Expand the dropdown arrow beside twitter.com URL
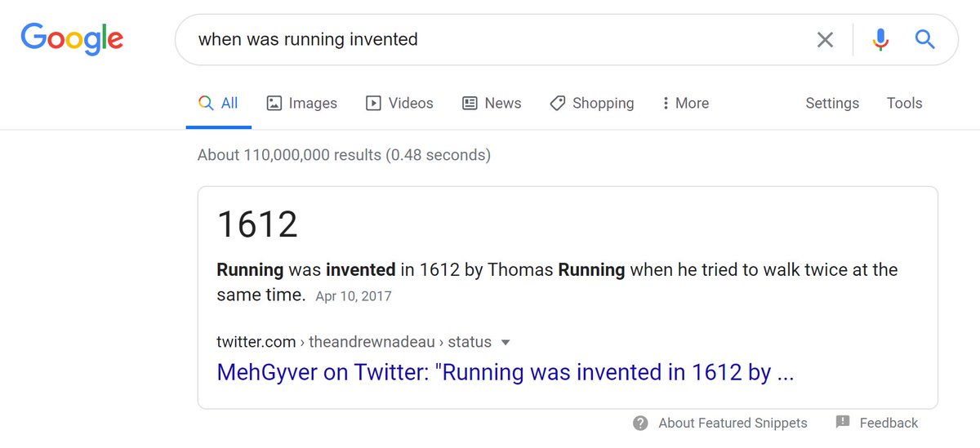Screen dimensions: 980x448 coord(506,342)
